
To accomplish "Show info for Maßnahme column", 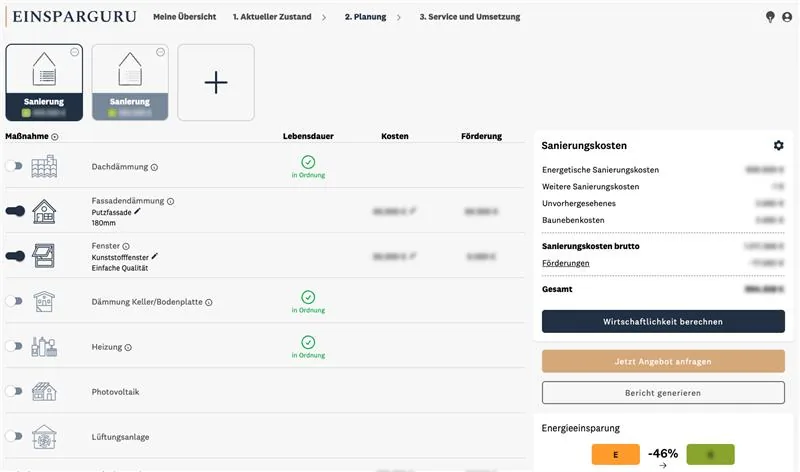I will coord(55,137).
